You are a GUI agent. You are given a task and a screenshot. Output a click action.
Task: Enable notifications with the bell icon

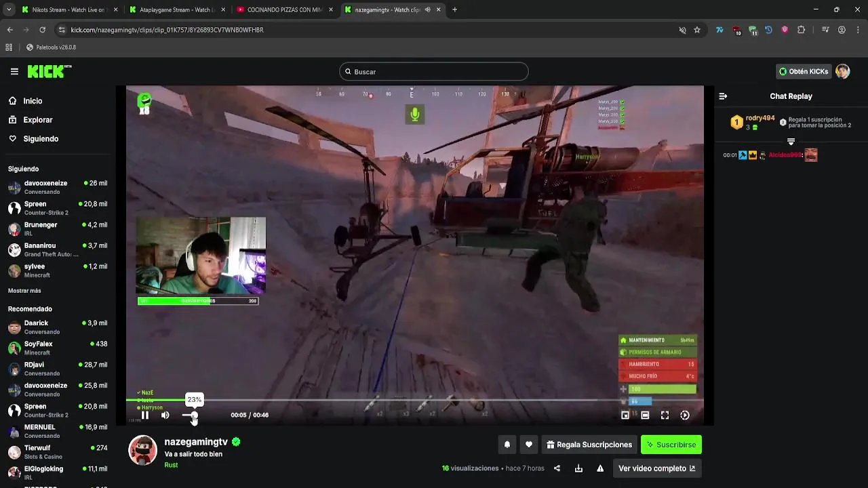(x=507, y=445)
